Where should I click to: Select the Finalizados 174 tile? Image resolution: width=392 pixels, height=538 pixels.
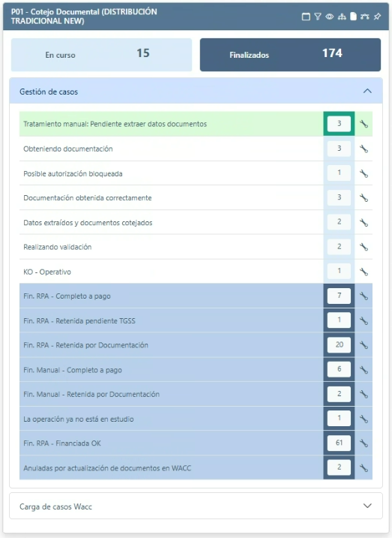point(290,55)
